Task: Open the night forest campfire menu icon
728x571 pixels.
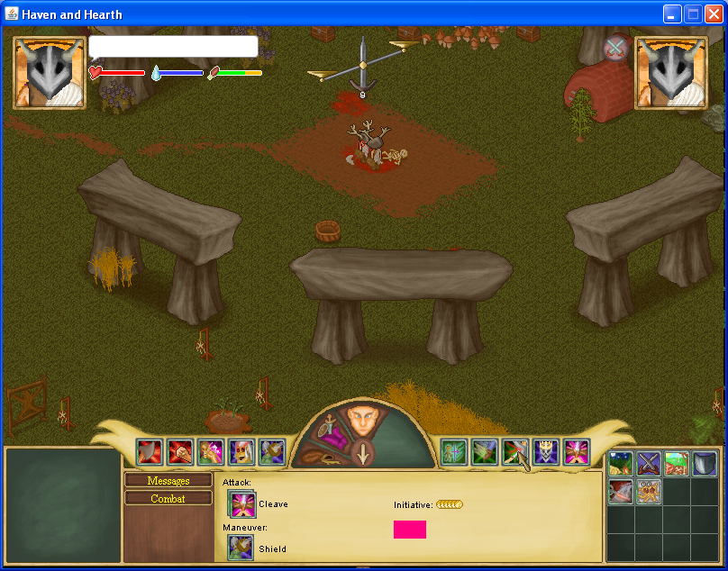Action: (x=621, y=464)
